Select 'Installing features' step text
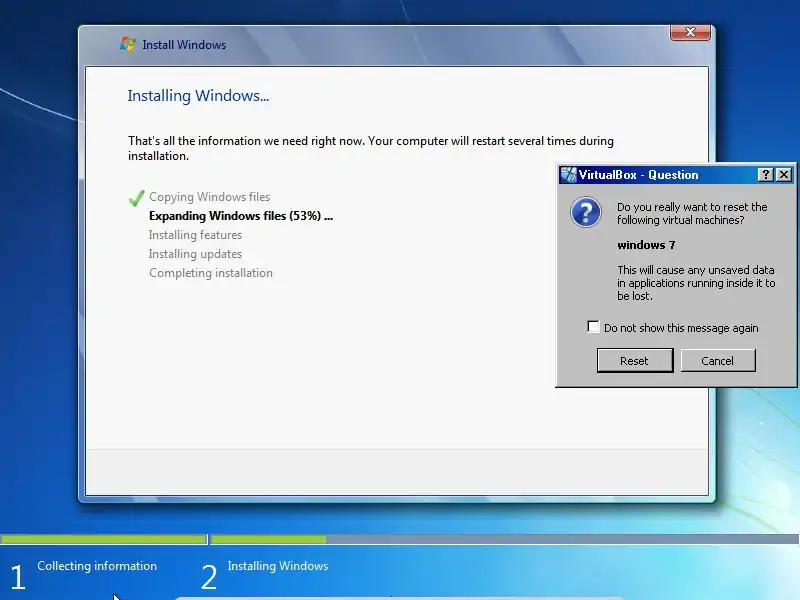 [195, 235]
